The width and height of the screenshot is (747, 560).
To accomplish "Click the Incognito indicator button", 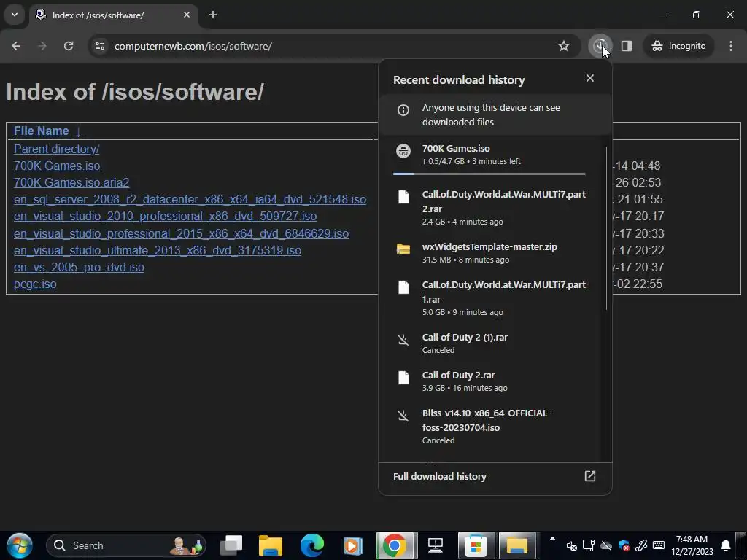I will click(679, 46).
